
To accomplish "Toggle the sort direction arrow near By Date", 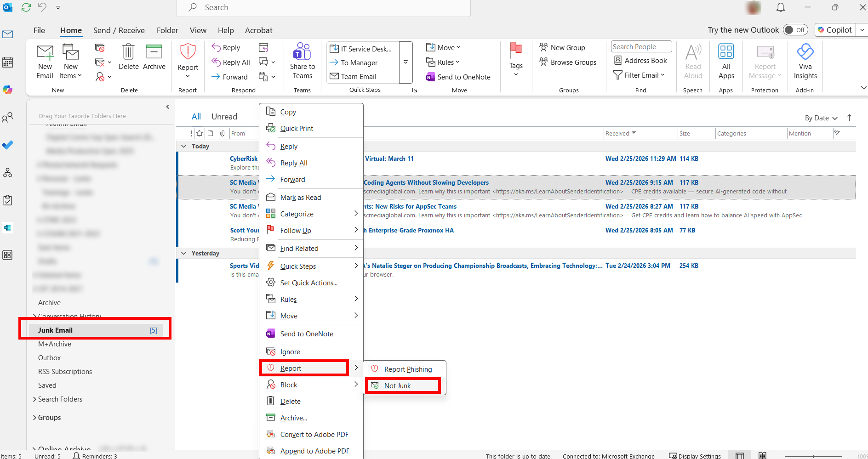I will (849, 118).
